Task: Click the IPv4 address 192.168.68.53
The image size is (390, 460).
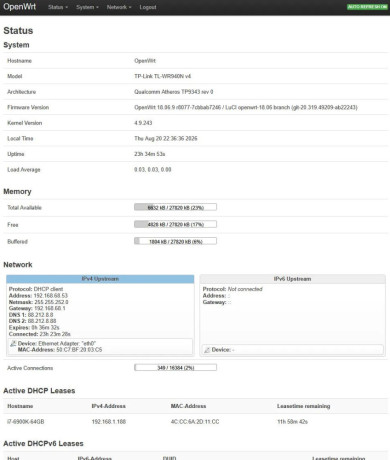Action: click(x=51, y=296)
